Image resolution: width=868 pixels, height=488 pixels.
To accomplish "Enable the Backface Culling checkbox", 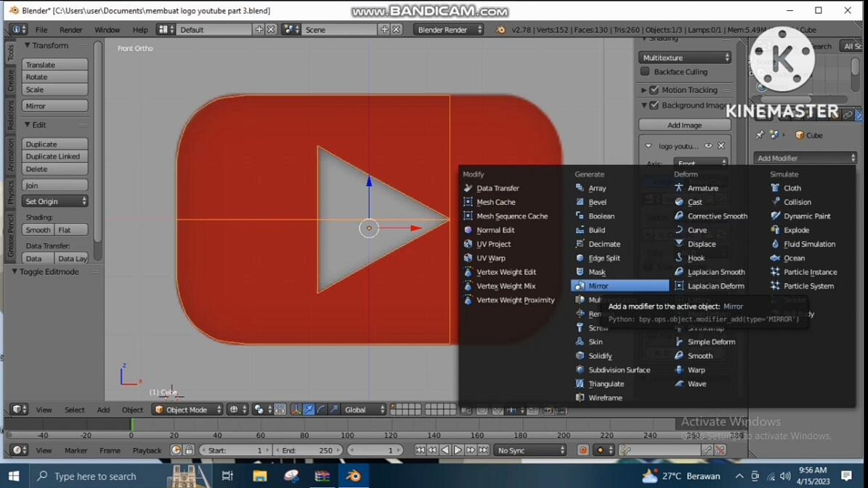I will pos(645,71).
